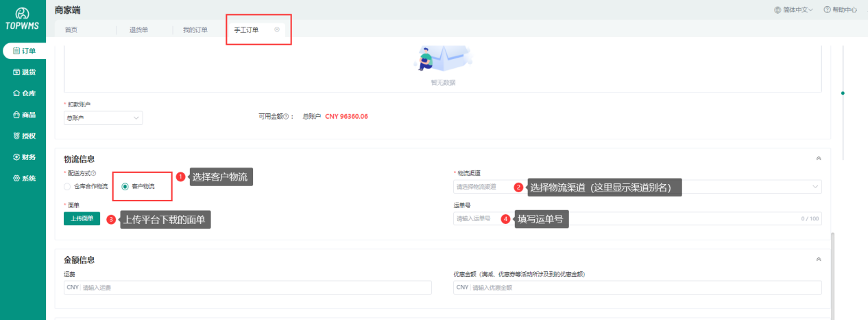Screen dimensions: 868x320
Task: Click the 上传面单 button
Action: tap(82, 218)
